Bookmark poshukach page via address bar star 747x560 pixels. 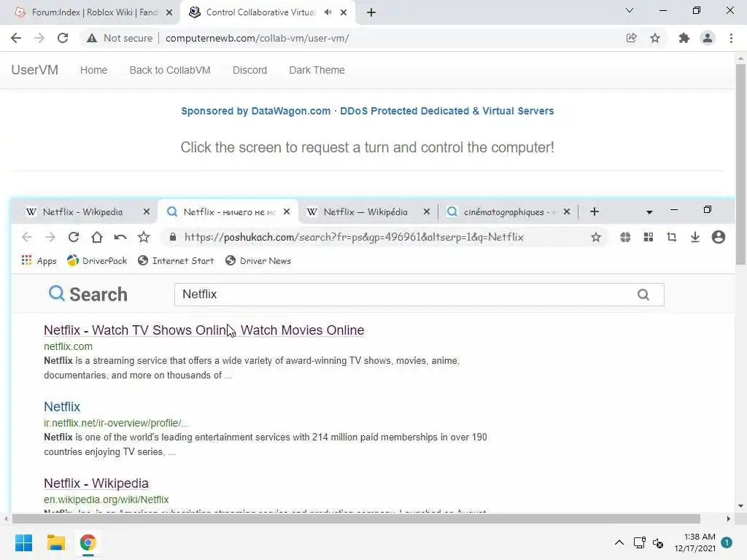pos(595,237)
